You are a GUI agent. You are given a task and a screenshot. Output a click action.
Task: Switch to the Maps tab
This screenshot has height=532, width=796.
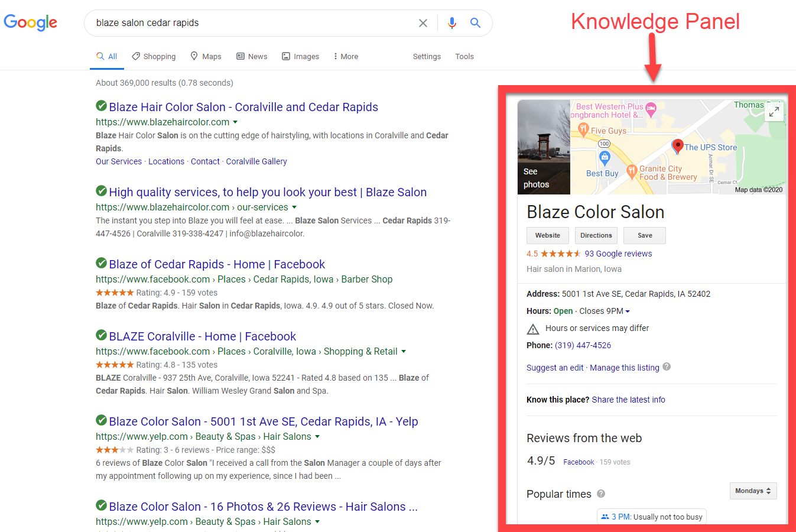click(x=206, y=56)
